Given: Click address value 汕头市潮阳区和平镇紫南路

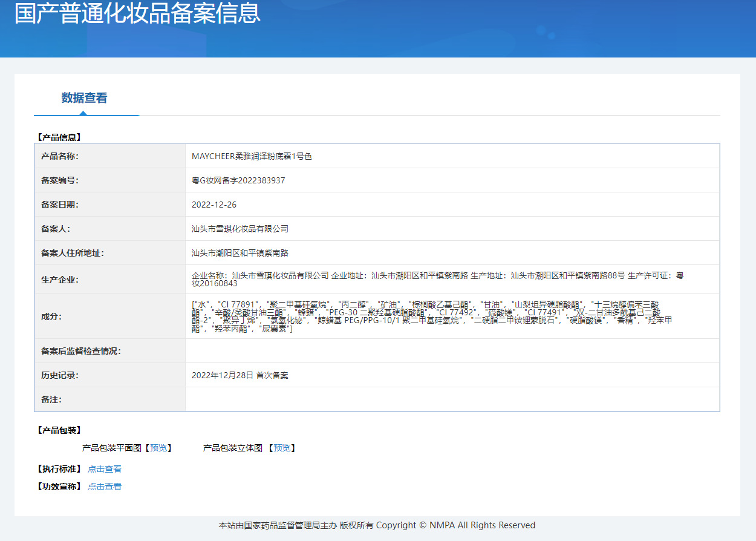Looking at the screenshot, I should (240, 253).
